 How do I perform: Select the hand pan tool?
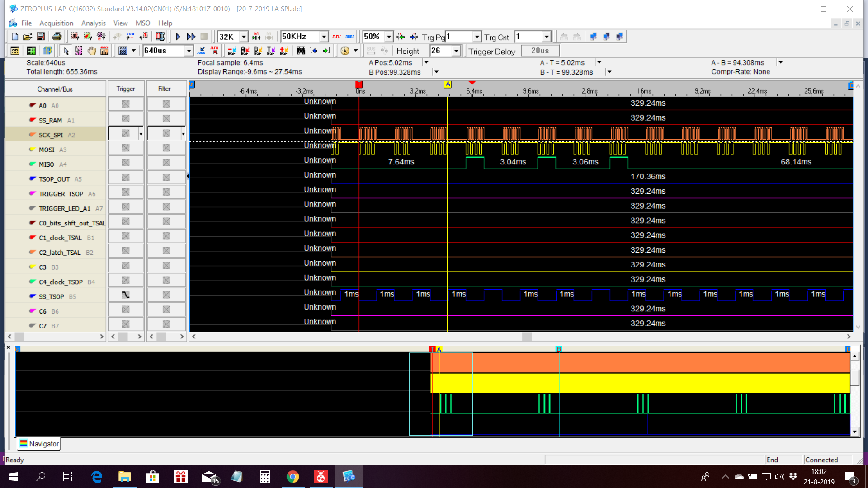[92, 51]
